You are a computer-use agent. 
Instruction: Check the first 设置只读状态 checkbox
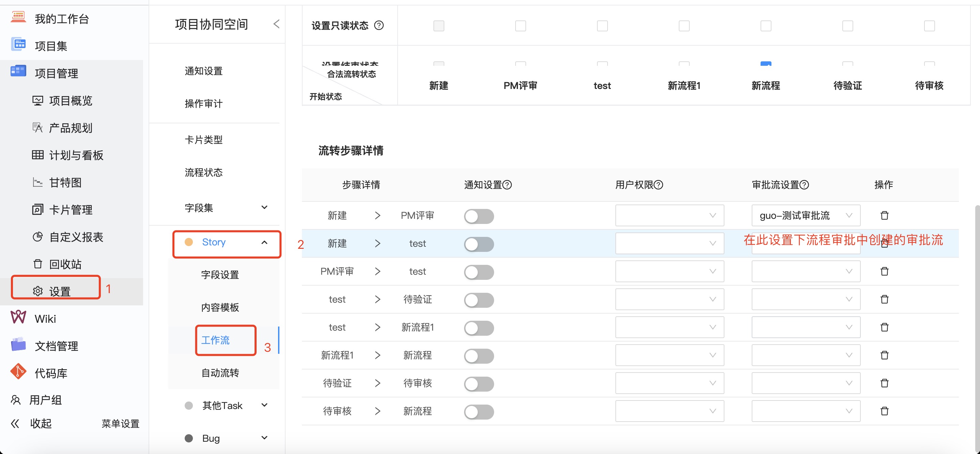[x=438, y=26]
